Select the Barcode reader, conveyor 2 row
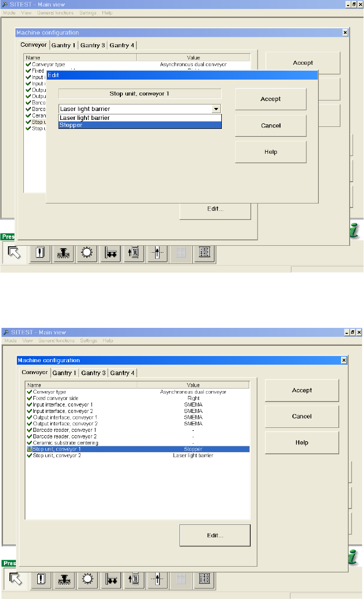Image resolution: width=364 pixels, height=599 pixels. pos(137,436)
